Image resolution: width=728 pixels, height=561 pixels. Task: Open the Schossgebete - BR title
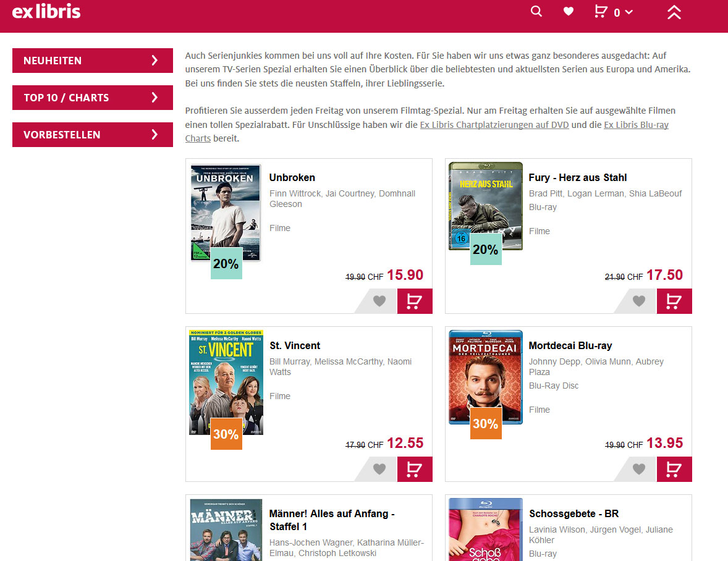click(x=574, y=513)
